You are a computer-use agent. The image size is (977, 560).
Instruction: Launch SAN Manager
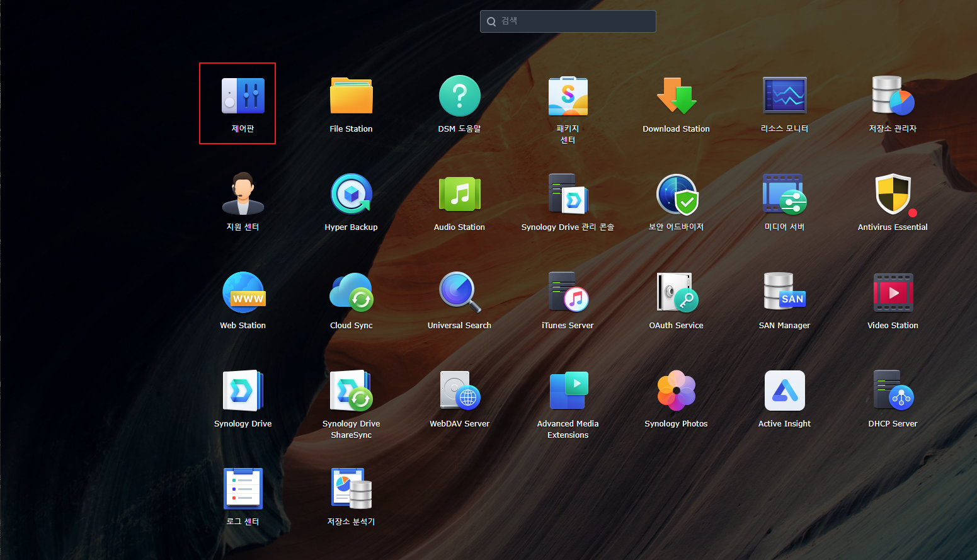point(785,292)
